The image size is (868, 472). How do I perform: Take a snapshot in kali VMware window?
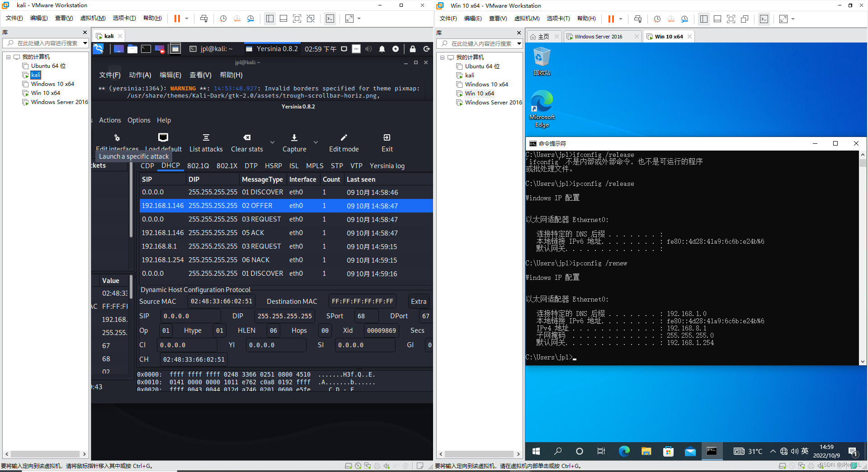(x=223, y=19)
